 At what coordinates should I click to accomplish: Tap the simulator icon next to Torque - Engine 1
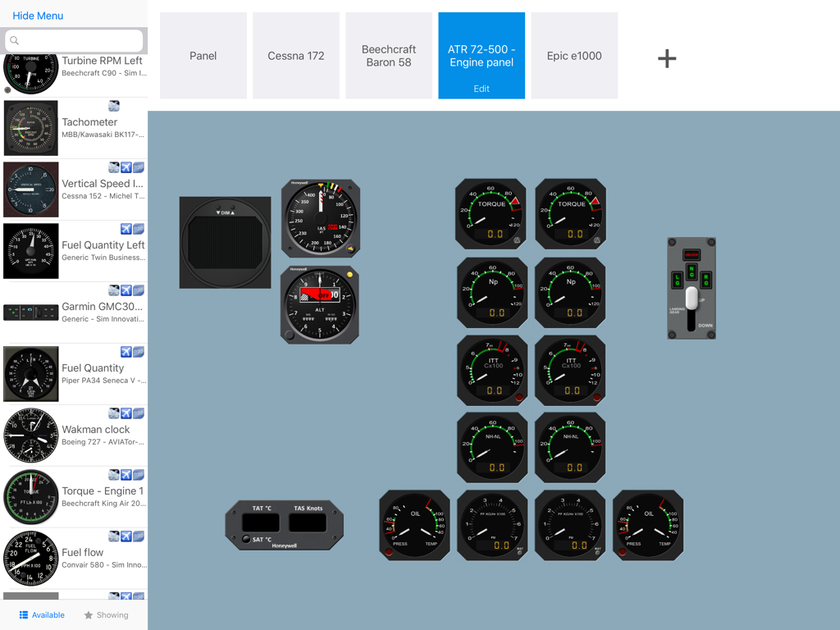point(126,474)
